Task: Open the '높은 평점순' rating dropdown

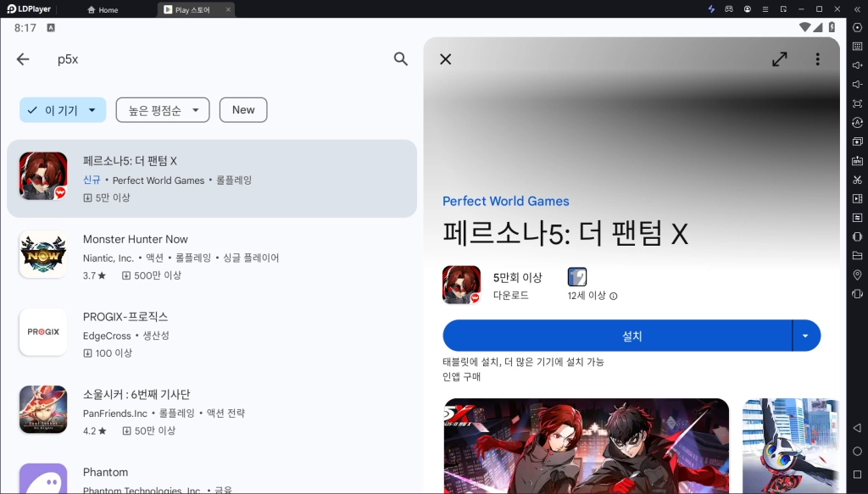Action: tap(163, 110)
